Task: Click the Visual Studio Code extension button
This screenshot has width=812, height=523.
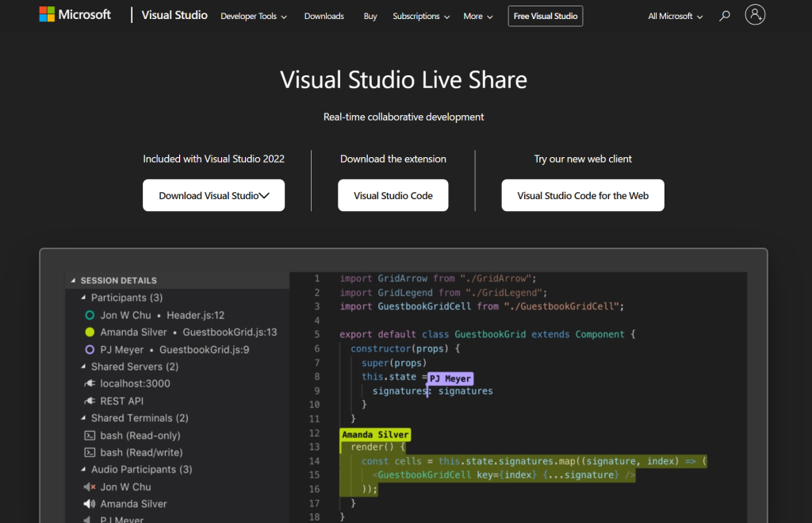Action: click(393, 195)
